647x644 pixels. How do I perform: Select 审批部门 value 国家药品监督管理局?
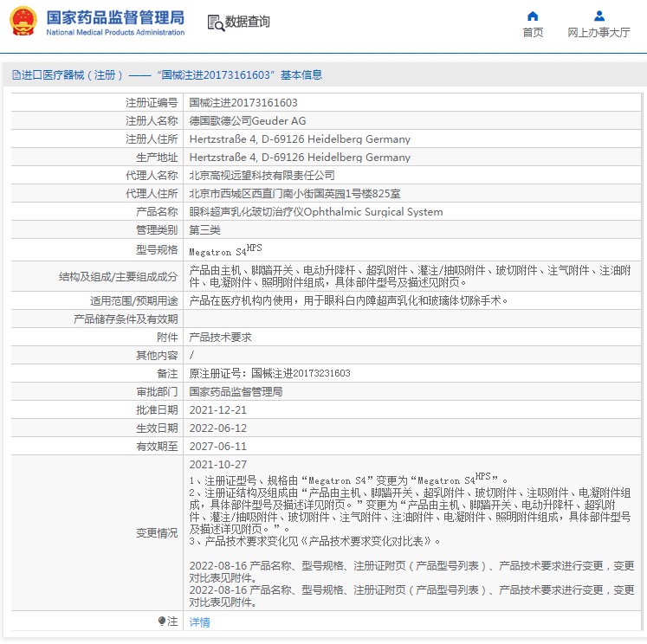coord(236,391)
